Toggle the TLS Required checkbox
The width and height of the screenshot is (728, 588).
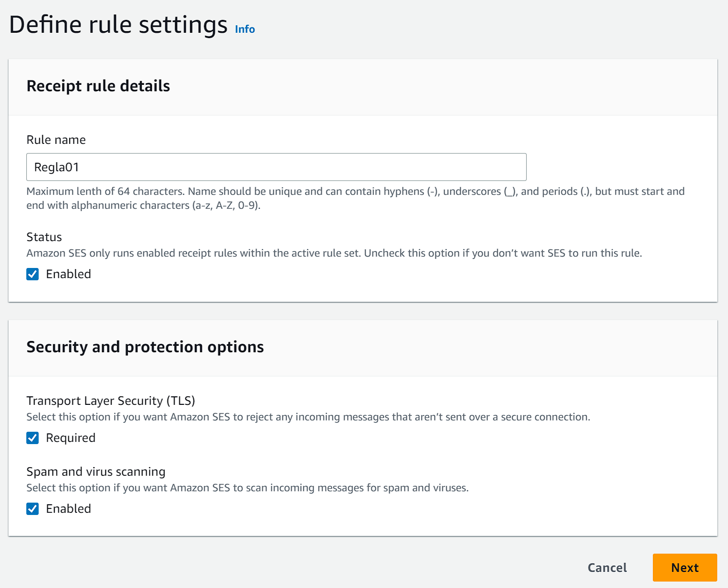33,438
